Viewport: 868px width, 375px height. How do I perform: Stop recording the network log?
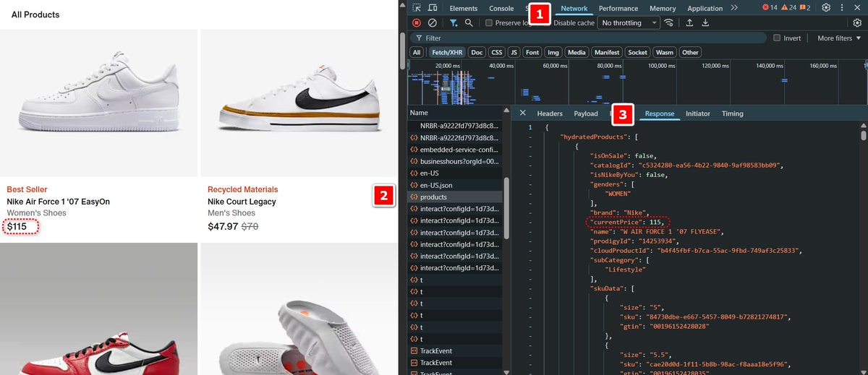417,23
